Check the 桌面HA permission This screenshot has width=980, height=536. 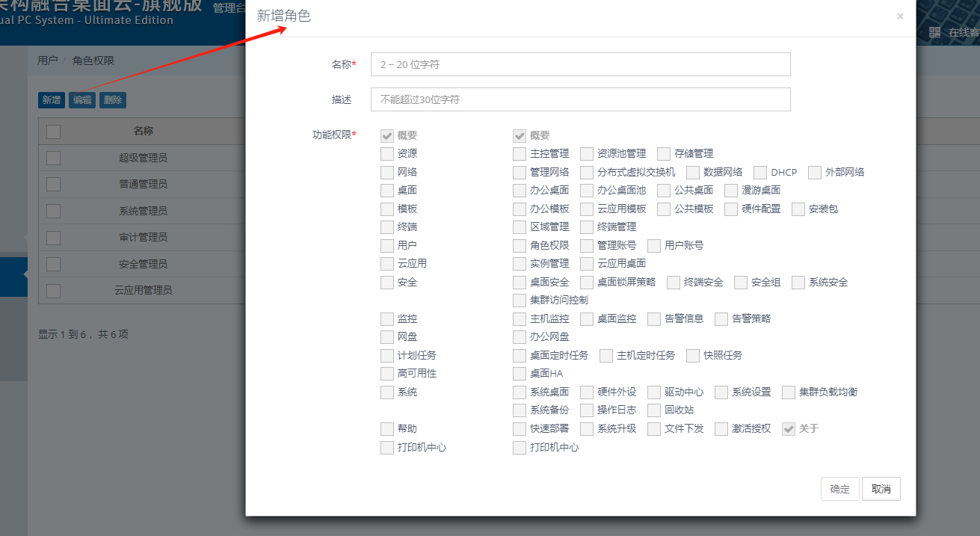tap(520, 374)
